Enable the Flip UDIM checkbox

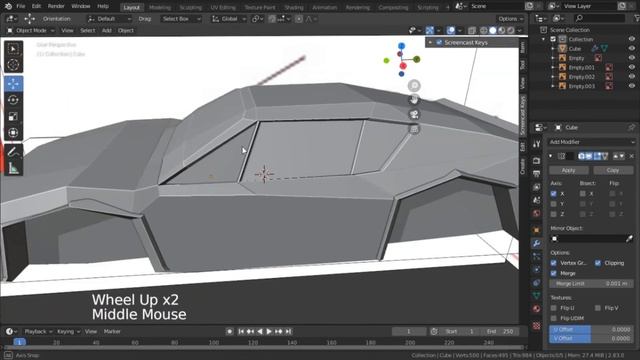[x=553, y=318]
